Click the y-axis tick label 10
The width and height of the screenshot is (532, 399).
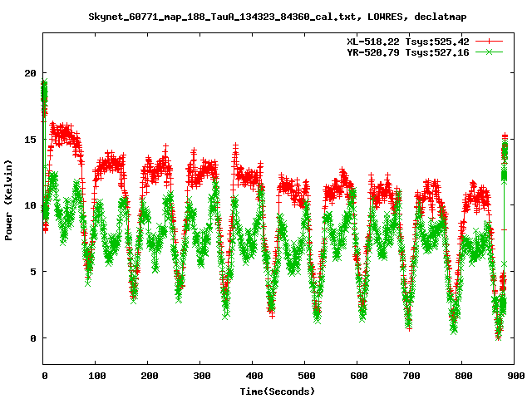(30, 205)
